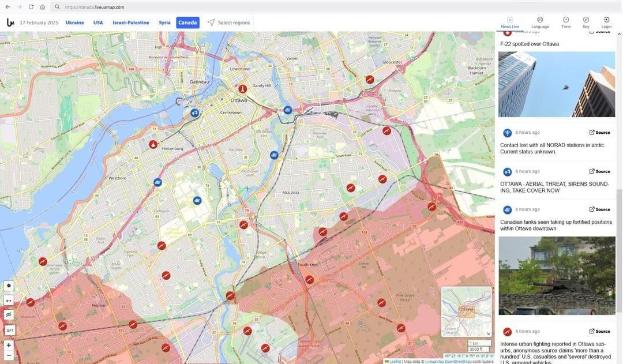Image resolution: width=623 pixels, height=364 pixels.
Task: Click the icon beside the aerial threat entry
Action: (507, 172)
